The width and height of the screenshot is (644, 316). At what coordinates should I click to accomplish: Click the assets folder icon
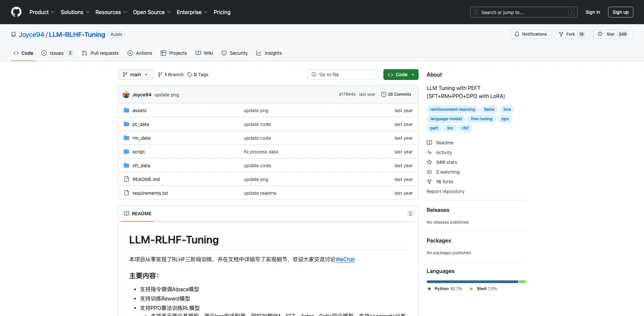(126, 110)
